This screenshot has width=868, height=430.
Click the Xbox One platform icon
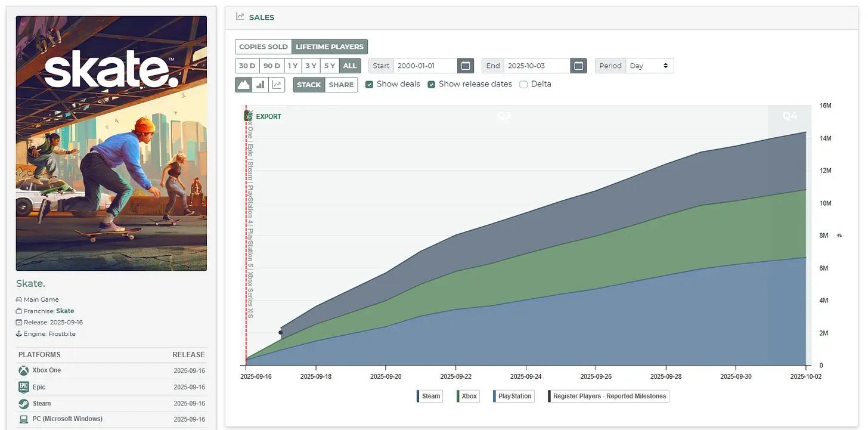(x=23, y=370)
